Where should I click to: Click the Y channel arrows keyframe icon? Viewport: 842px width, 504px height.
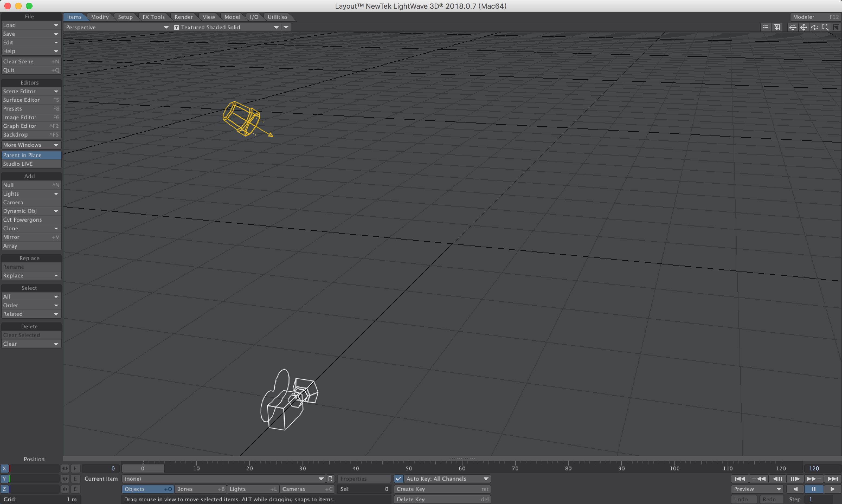pyautogui.click(x=65, y=479)
